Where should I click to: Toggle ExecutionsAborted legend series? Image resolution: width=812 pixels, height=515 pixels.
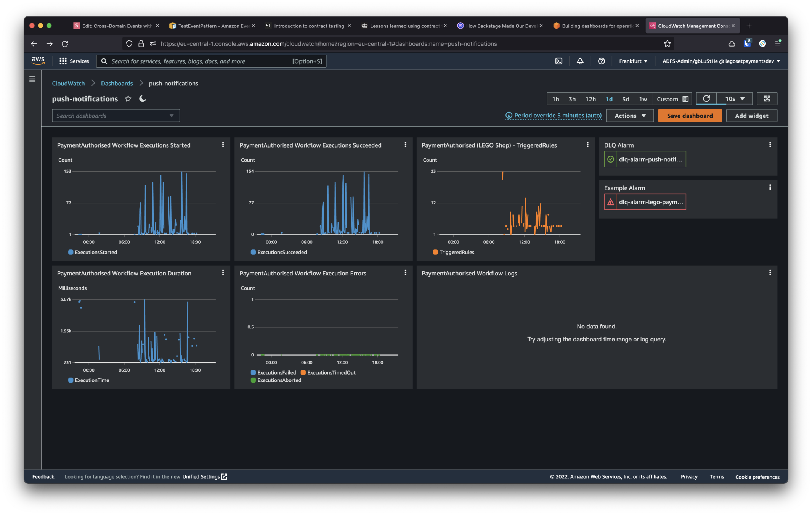(276, 380)
